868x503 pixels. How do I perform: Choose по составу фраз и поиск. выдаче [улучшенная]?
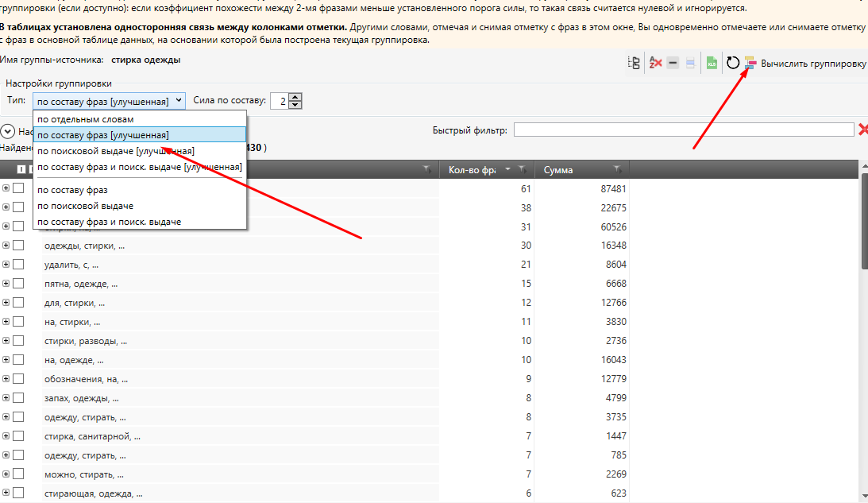[140, 167]
